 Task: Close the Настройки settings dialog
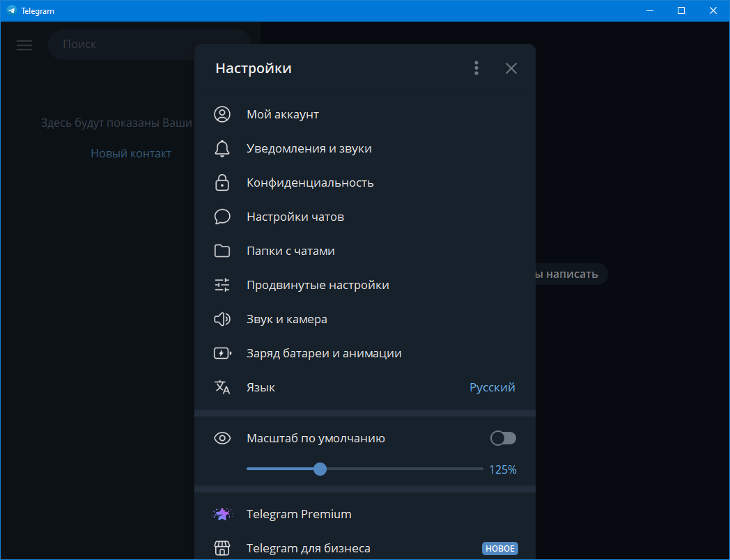coord(511,68)
